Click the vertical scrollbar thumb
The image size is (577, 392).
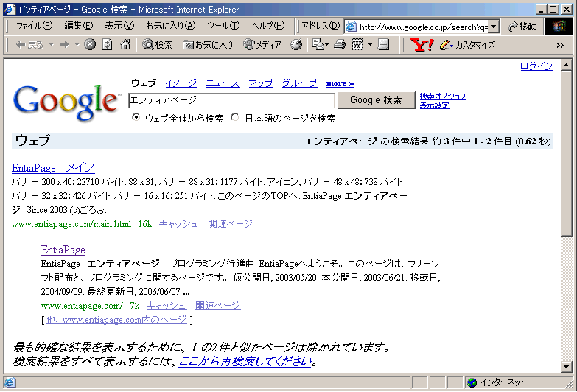pos(567,154)
